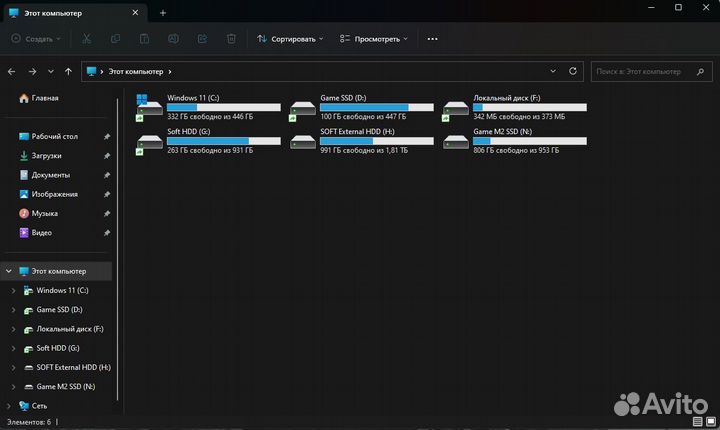Open the Soft HDD (G:) drive icon
The width and height of the screenshot is (720, 430).
click(149, 143)
